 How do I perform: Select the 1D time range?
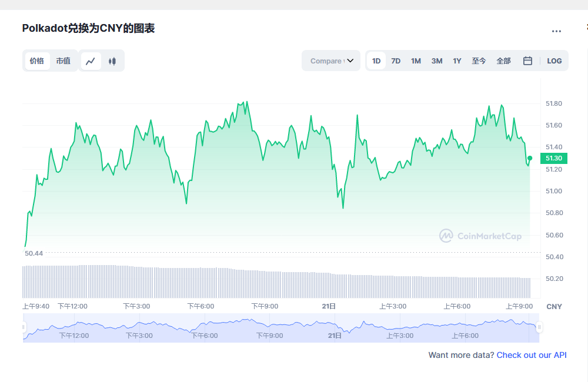tap(376, 61)
